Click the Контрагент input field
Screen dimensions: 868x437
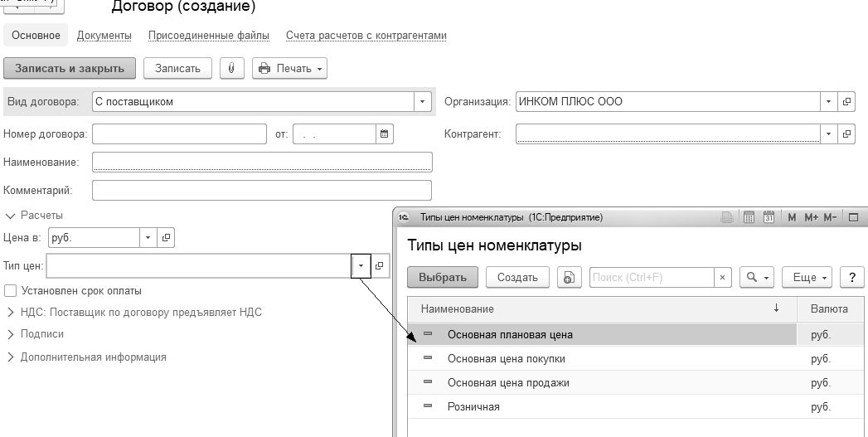tap(667, 134)
